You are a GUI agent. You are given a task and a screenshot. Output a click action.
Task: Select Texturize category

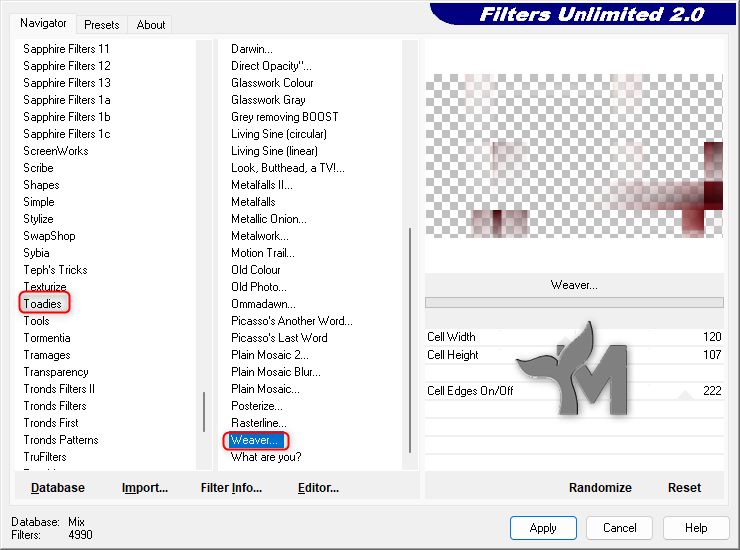(x=45, y=287)
